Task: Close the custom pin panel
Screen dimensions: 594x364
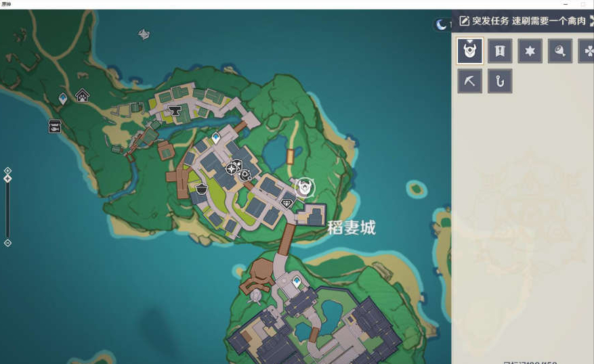Action: point(591,21)
